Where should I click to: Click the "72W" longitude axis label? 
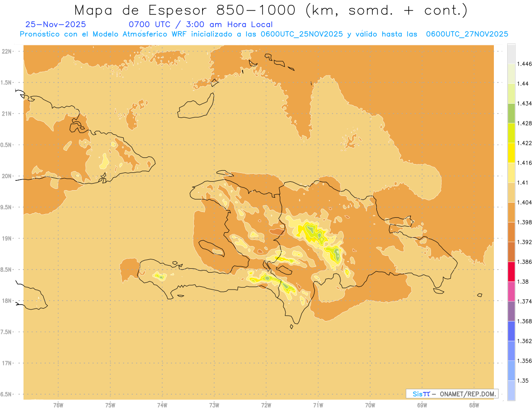tap(266, 405)
